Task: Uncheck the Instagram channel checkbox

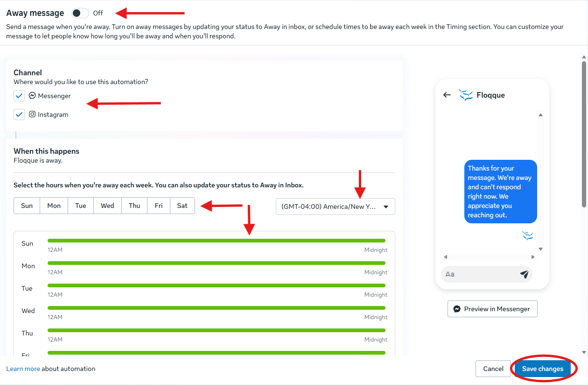Action: click(x=19, y=114)
